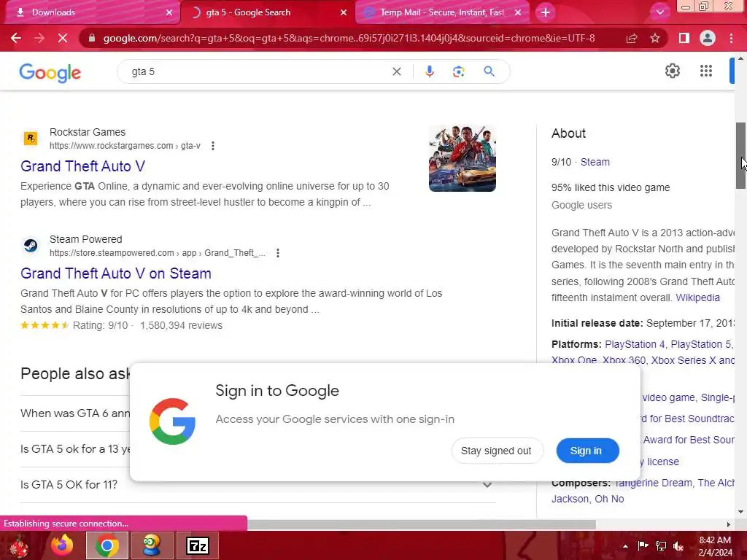This screenshot has width=747, height=560.
Task: Click the share page icon in address bar
Action: click(632, 38)
